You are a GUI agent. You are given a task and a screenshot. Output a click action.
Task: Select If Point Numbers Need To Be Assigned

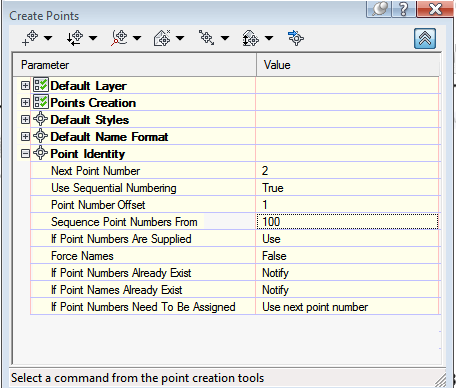click(x=143, y=307)
